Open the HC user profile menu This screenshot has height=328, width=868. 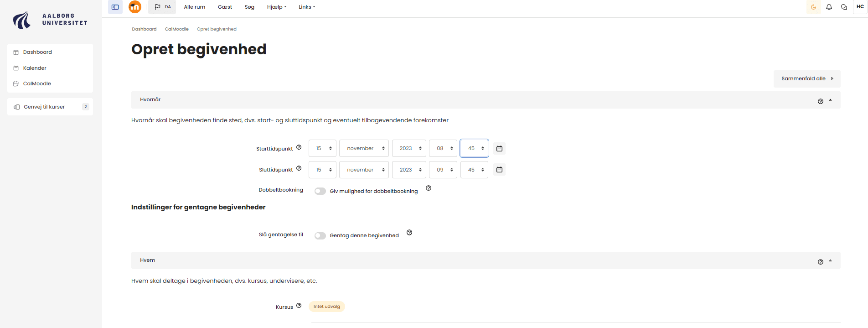[860, 7]
